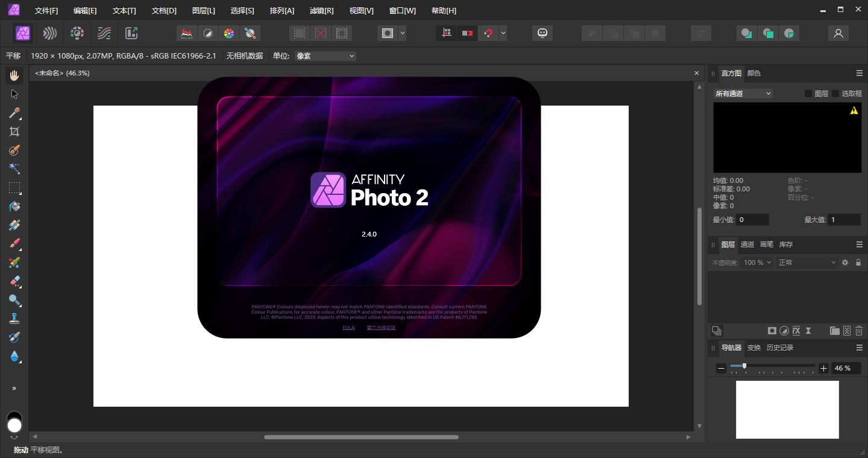
Task: Enable the 选取框 checkbox in histogram
Action: pyautogui.click(x=835, y=94)
